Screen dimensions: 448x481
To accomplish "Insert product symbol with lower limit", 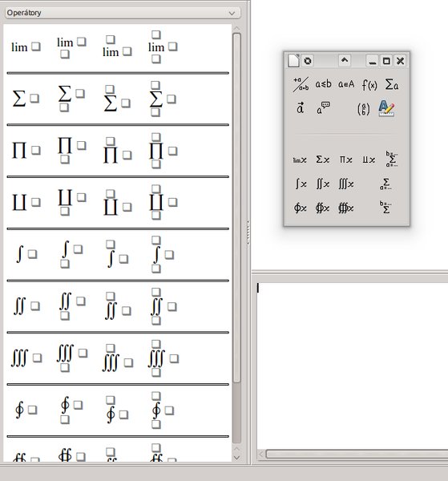I will 72,150.
